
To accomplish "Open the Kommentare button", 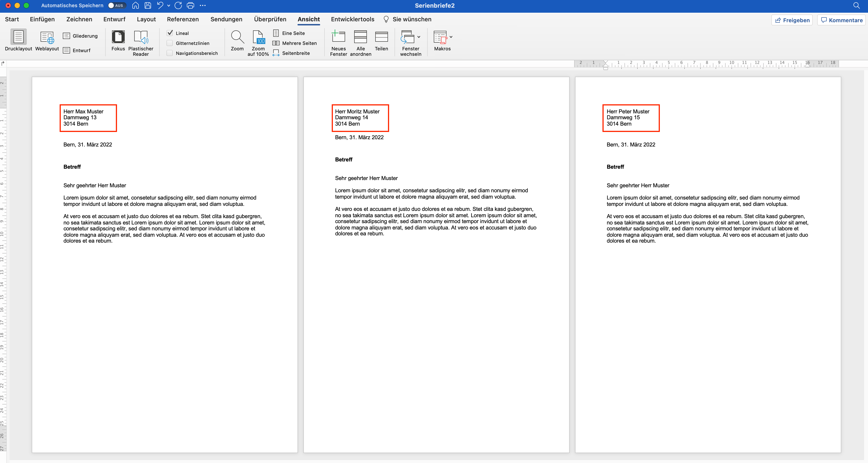I will (841, 20).
